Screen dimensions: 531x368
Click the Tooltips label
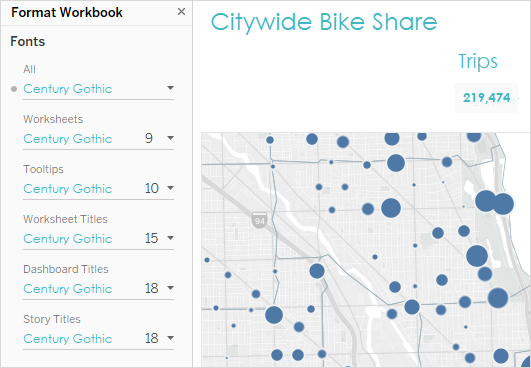[43, 169]
